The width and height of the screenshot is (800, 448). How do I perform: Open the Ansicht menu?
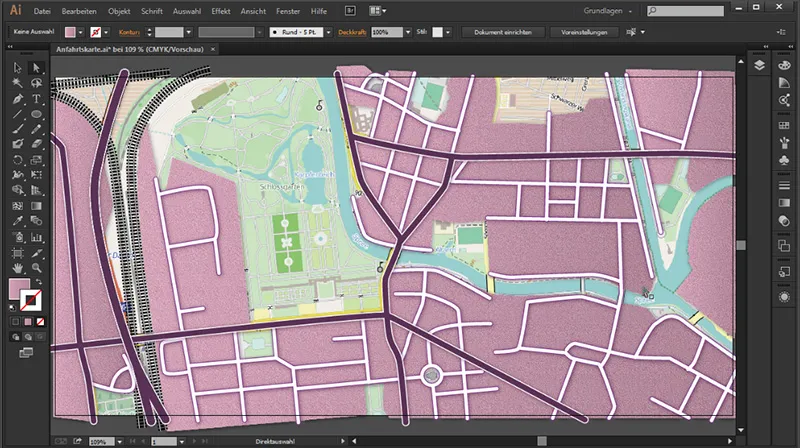pyautogui.click(x=254, y=11)
